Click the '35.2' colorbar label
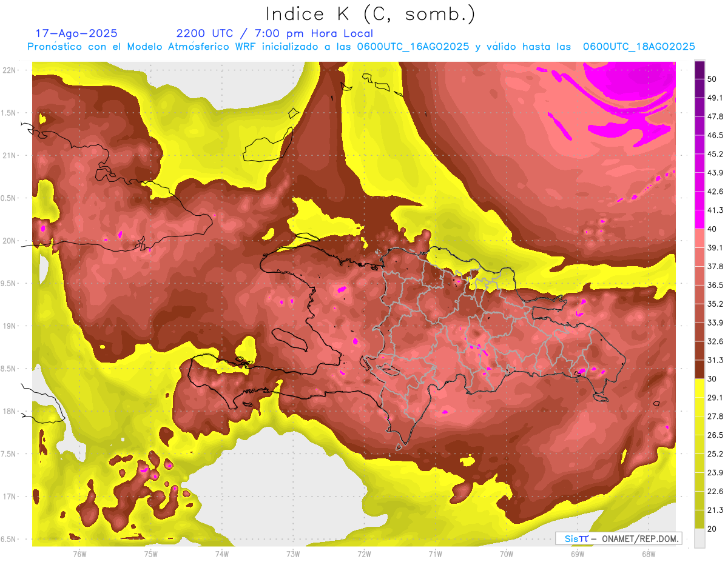 [x=715, y=304]
